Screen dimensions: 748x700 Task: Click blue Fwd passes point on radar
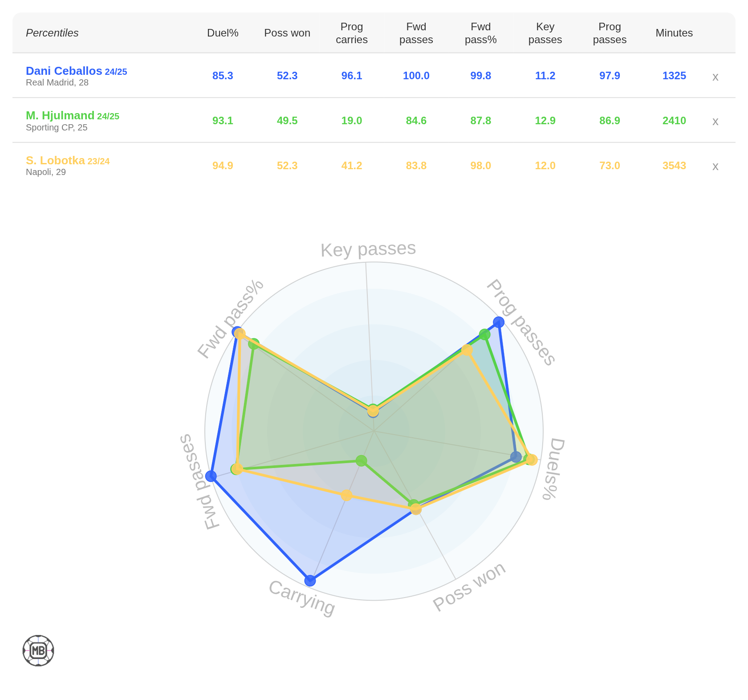(x=211, y=476)
